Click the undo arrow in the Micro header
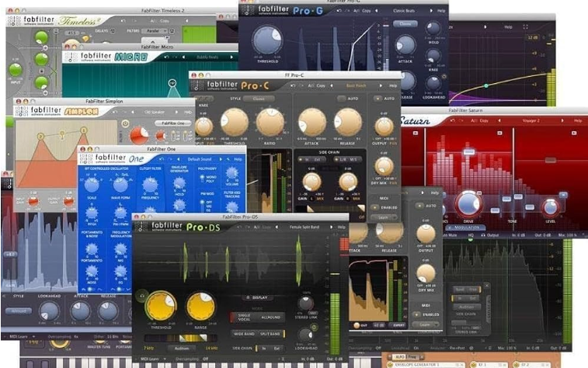Screen dimensions: 588x368 click(x=166, y=57)
